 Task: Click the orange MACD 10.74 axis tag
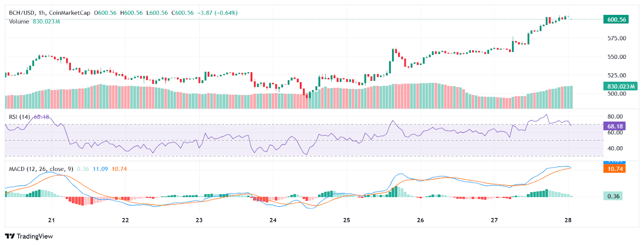click(x=614, y=169)
